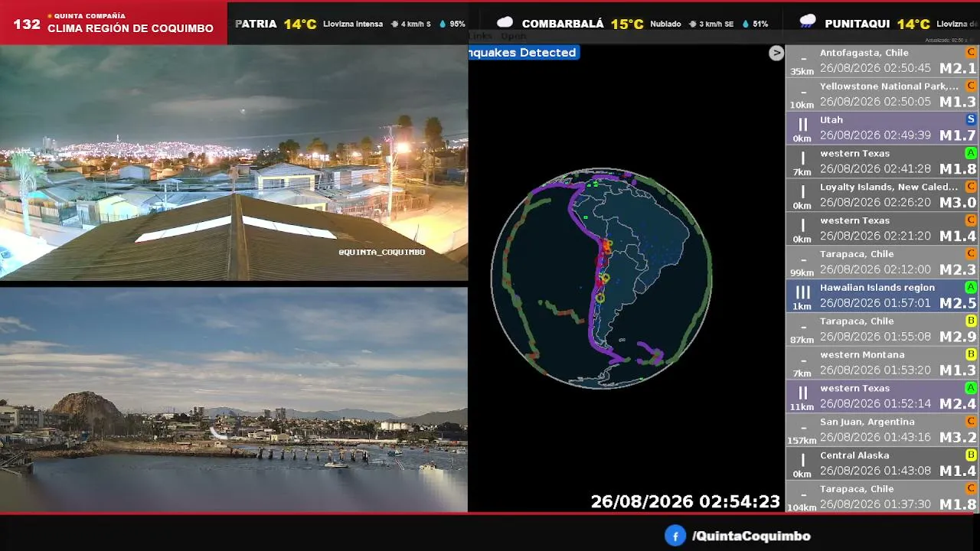Select the Loyalty Islands, New Caledonia M3.0 entry
Image resolution: width=980 pixels, height=551 pixels.
pyautogui.click(x=882, y=195)
